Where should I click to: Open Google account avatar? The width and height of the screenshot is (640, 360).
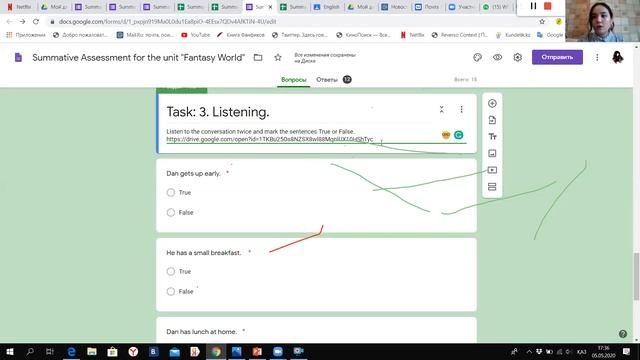click(x=618, y=58)
